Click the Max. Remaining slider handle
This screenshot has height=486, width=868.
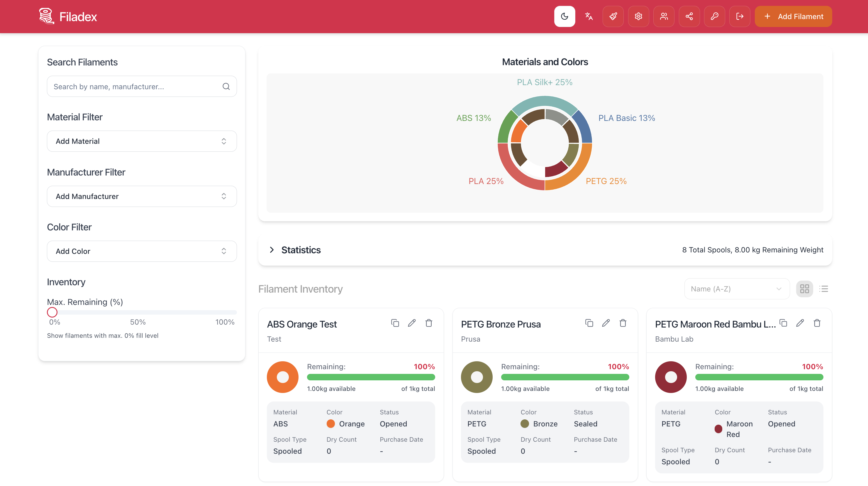tap(52, 312)
